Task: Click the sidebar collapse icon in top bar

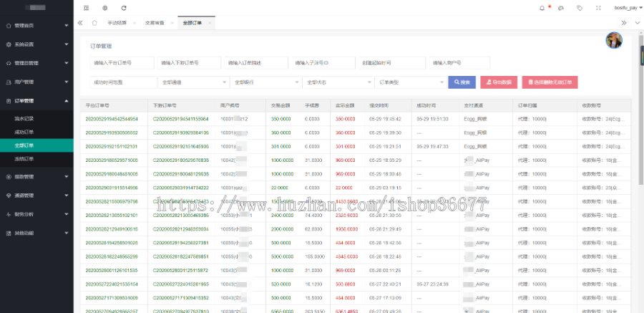Action: point(87,8)
